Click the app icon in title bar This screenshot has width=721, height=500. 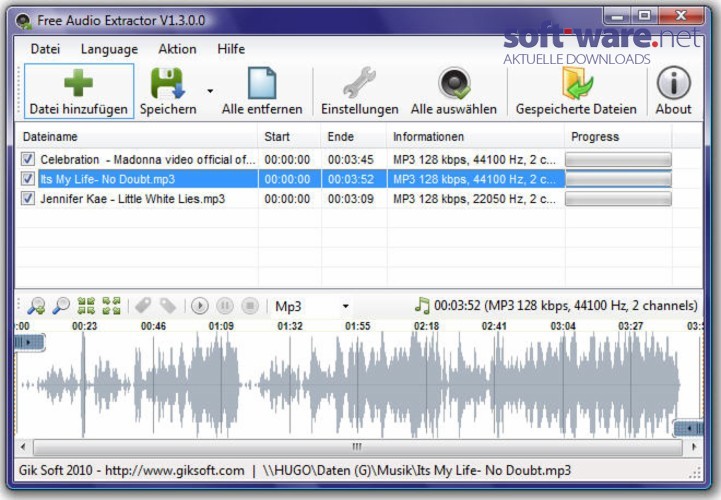tap(23, 21)
